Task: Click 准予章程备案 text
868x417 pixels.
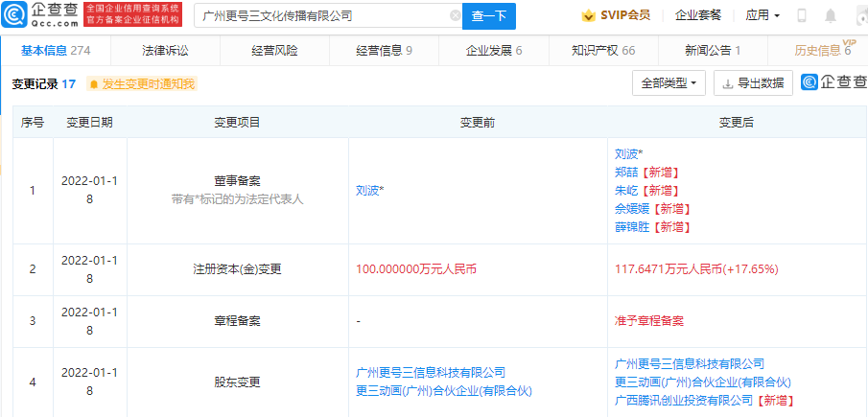Action: pos(649,321)
